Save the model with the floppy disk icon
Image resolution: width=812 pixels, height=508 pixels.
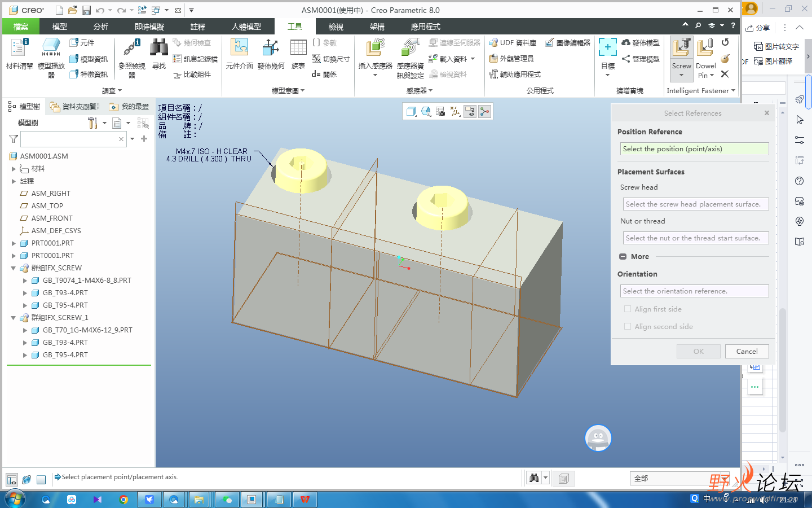point(86,10)
